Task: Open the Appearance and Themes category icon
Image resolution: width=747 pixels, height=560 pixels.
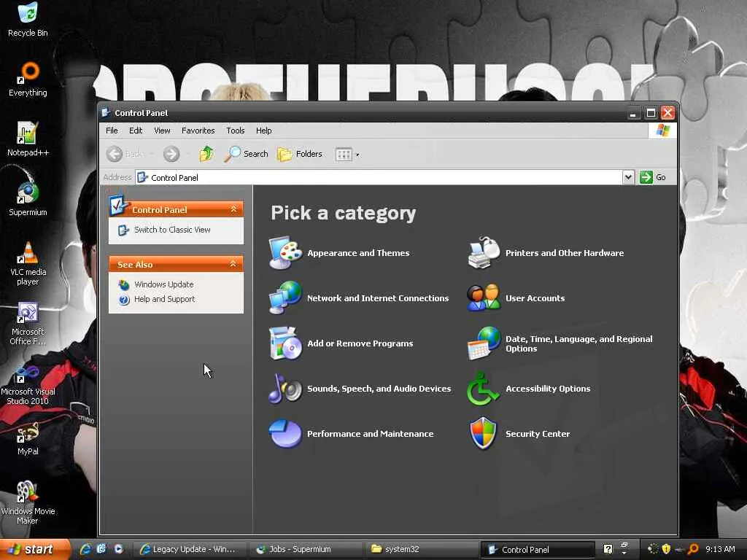Action: tap(285, 253)
